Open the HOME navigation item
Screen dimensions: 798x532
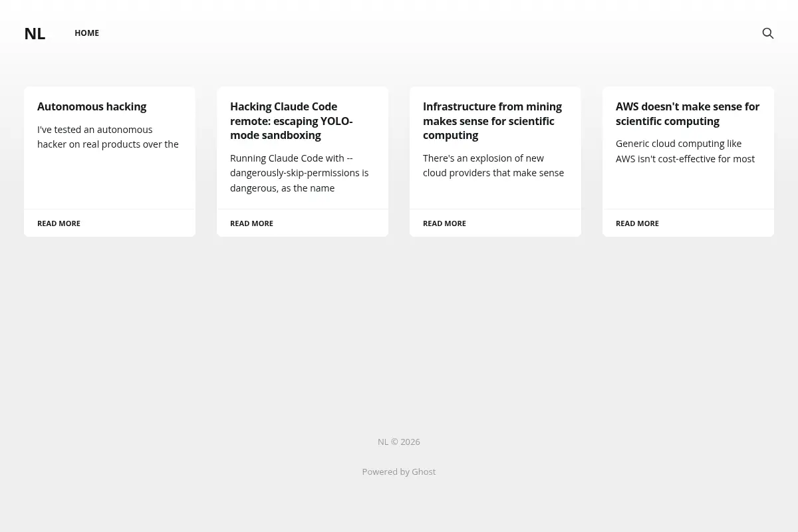[x=86, y=33]
